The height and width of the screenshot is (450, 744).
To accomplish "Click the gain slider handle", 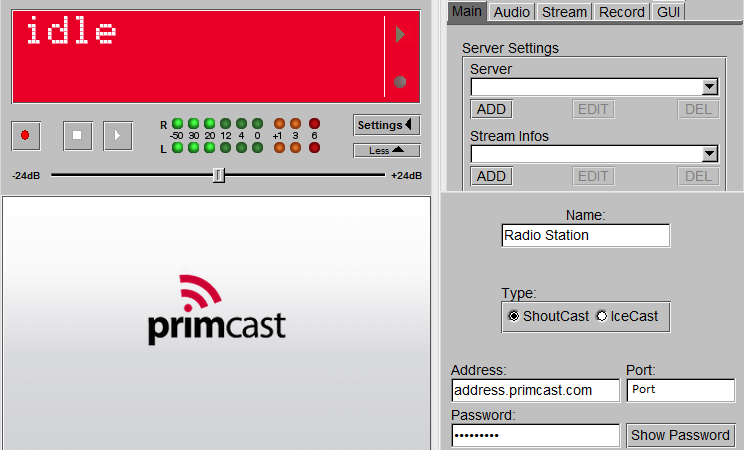I will pos(218,175).
